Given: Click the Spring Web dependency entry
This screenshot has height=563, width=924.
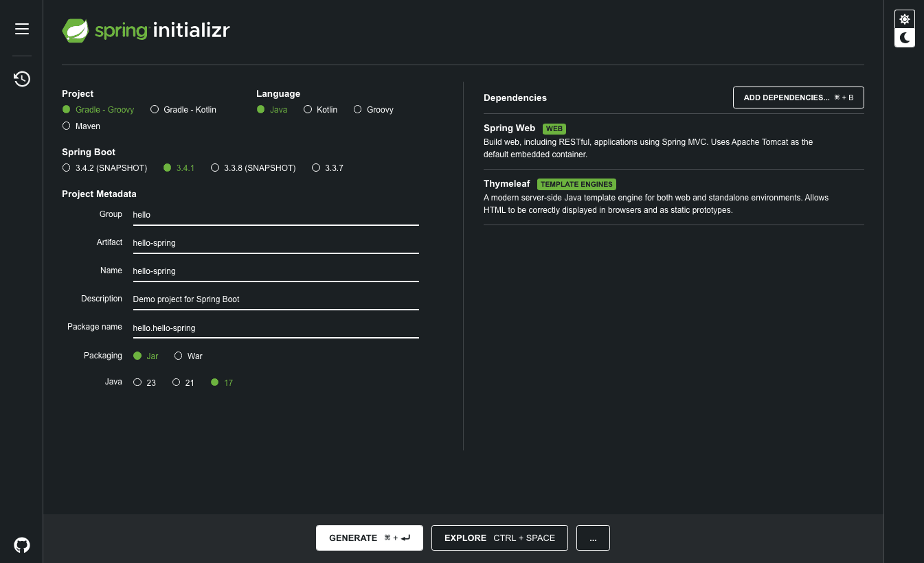Looking at the screenshot, I should tap(673, 141).
